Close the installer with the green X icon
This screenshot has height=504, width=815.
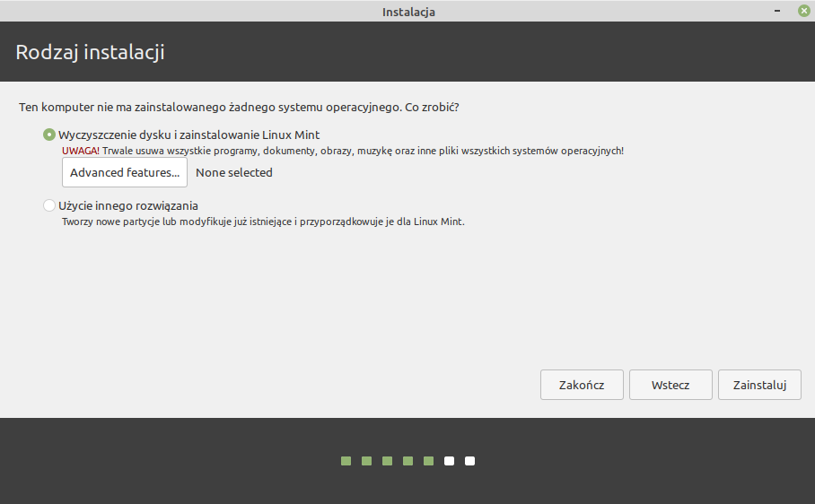click(803, 11)
